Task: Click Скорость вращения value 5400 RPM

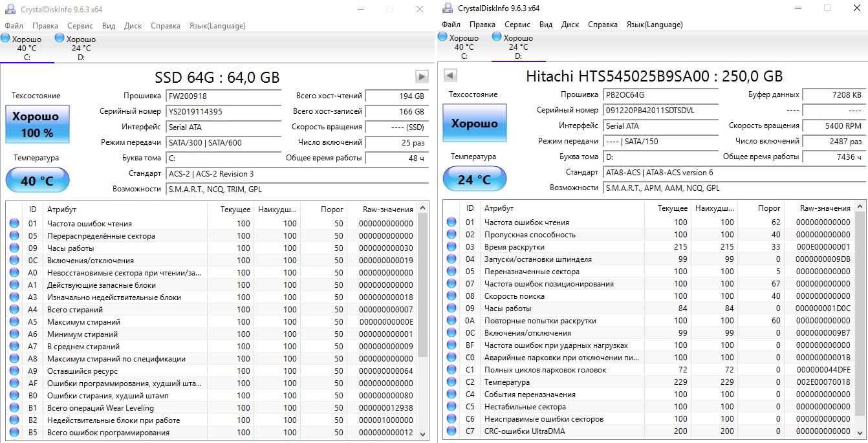Action: (x=834, y=125)
